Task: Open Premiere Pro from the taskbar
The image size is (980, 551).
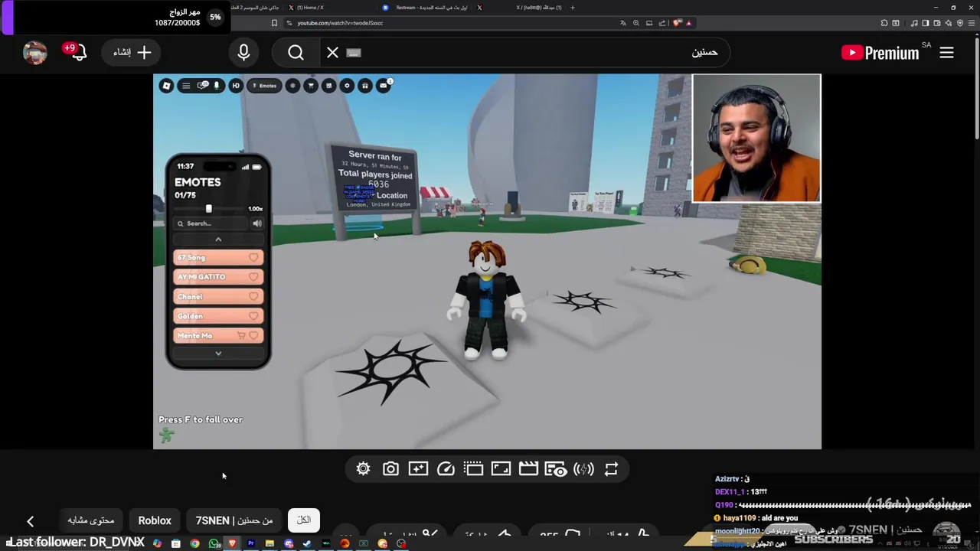Action: tap(251, 543)
